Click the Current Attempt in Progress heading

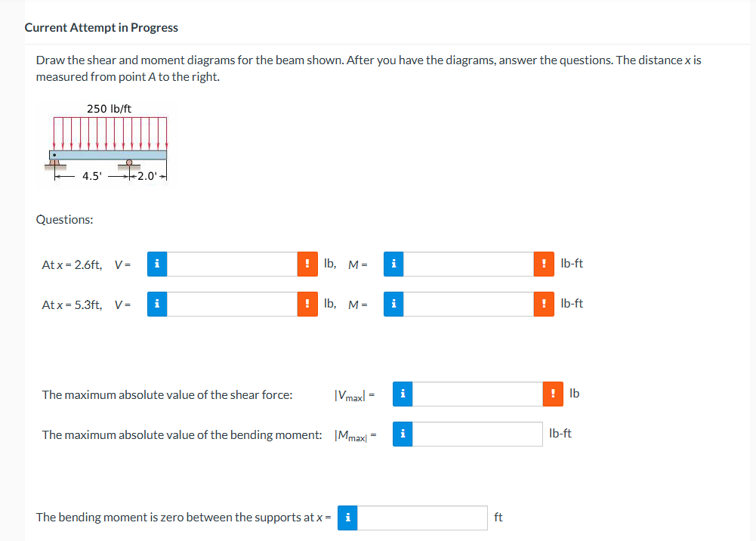(x=101, y=27)
